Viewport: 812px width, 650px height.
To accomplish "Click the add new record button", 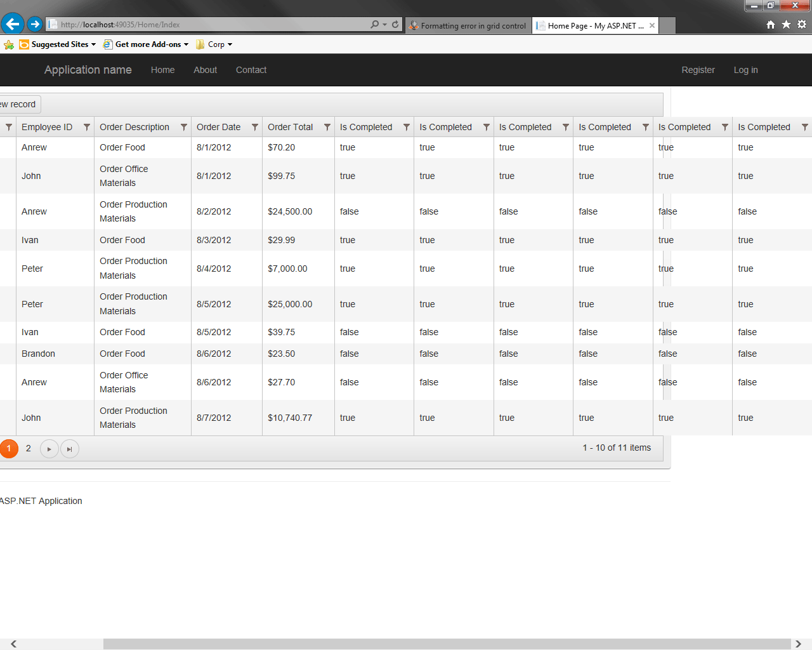I will click(x=19, y=104).
